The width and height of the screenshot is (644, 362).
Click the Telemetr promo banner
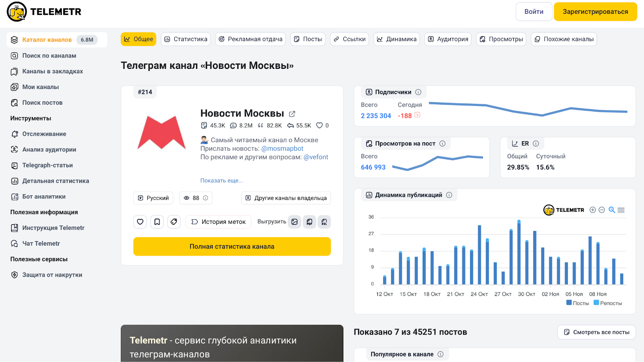coord(232,343)
